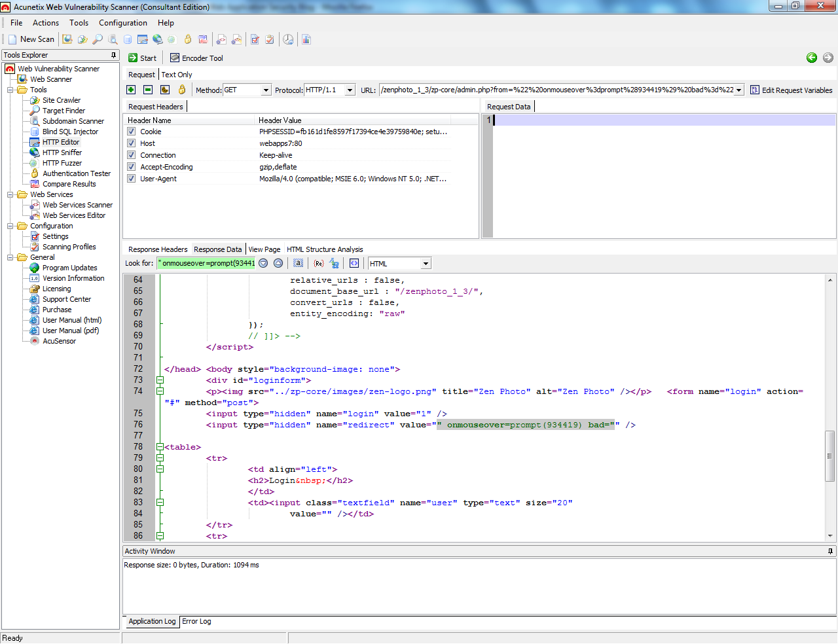Viewport: 838px width, 644px height.
Task: Collapse the Tools tree node
Action: [10, 90]
